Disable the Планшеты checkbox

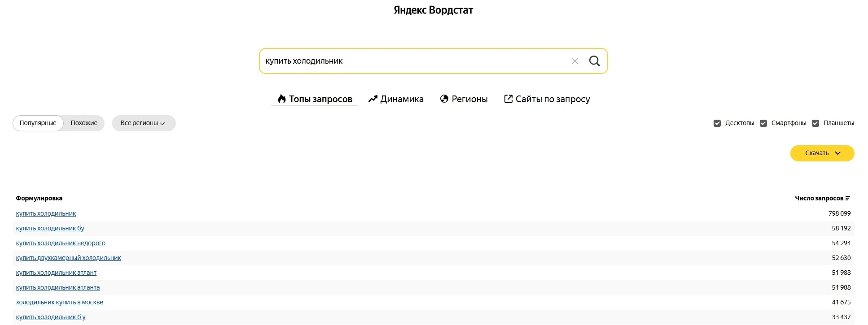coord(815,123)
